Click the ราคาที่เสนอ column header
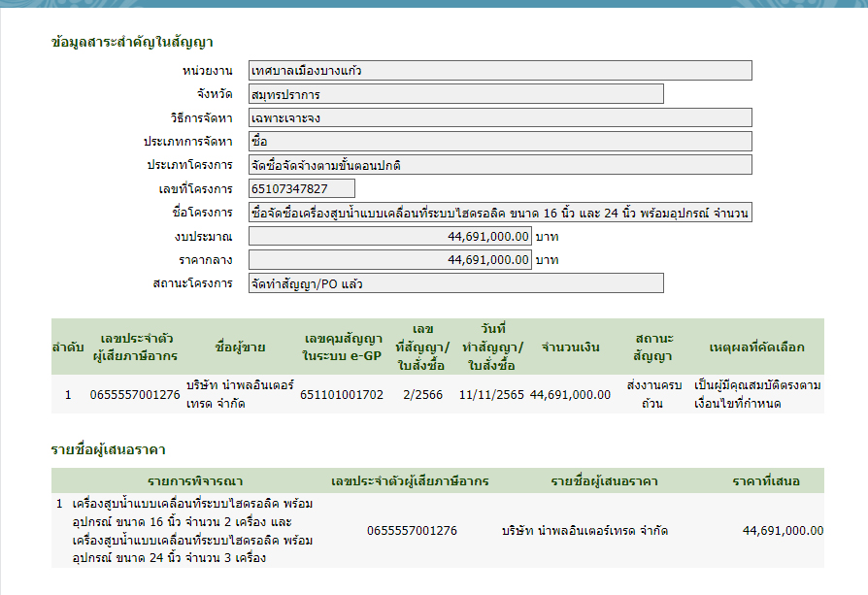This screenshot has width=868, height=595. (x=766, y=481)
